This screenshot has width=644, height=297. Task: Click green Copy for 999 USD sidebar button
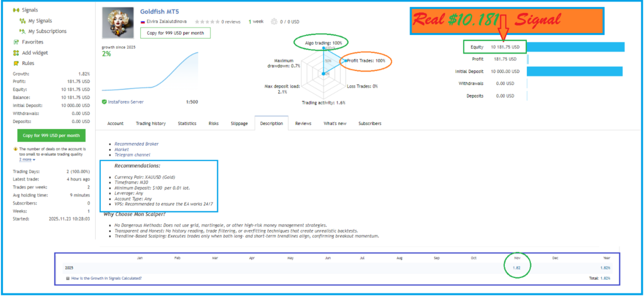(51, 135)
